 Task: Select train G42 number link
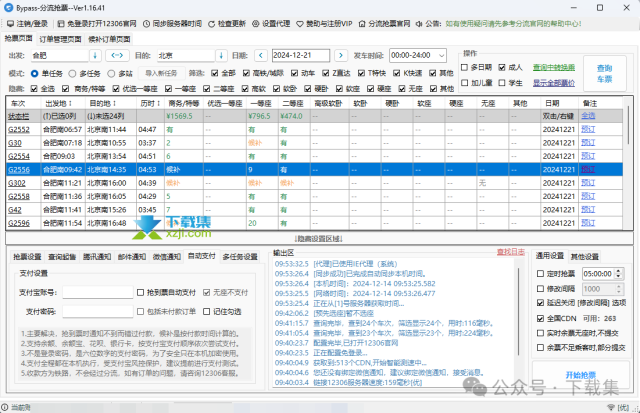click(15, 210)
